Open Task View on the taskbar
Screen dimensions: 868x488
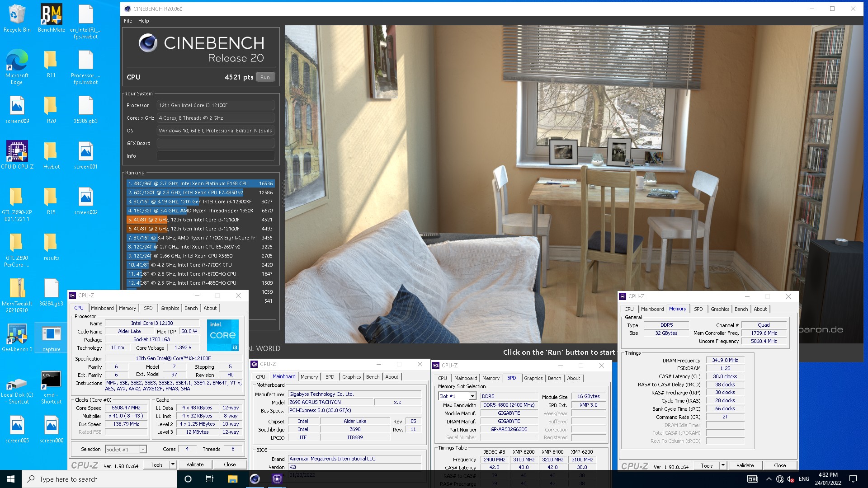tap(209, 479)
